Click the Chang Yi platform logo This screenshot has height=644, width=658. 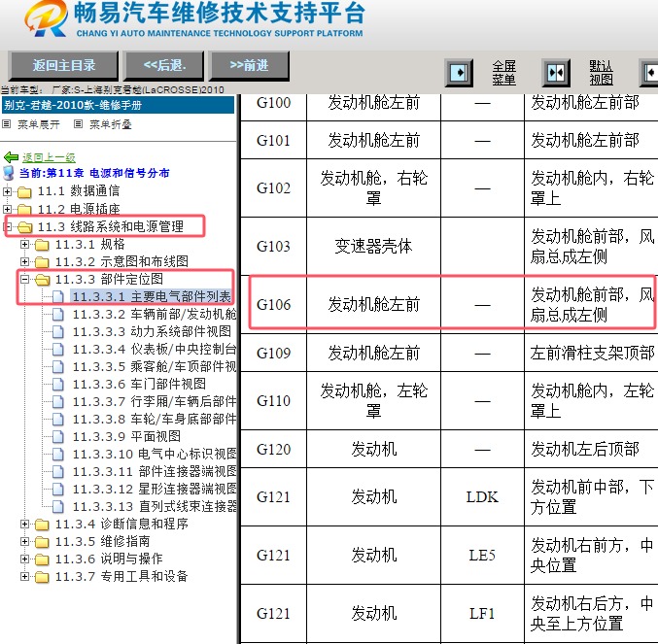[46, 18]
